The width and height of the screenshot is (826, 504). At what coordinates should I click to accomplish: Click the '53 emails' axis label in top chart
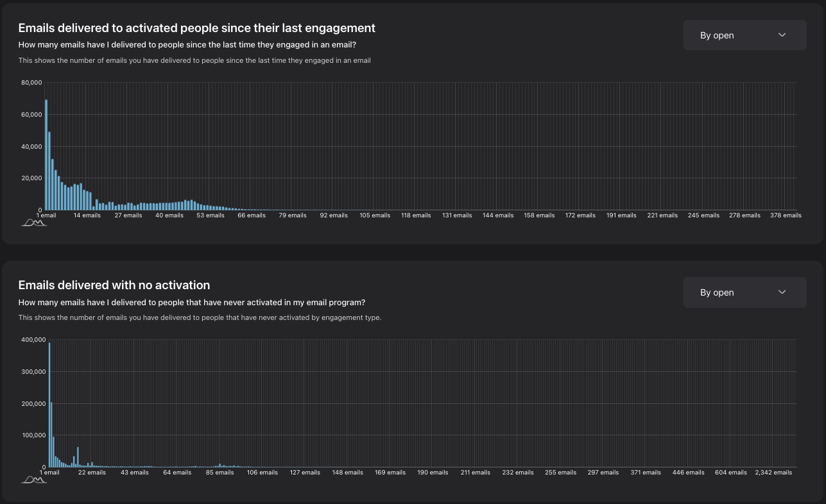211,215
